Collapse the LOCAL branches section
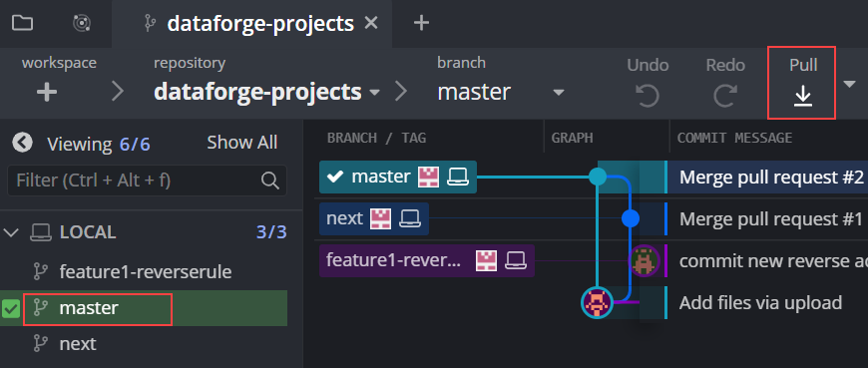 pyautogui.click(x=11, y=231)
